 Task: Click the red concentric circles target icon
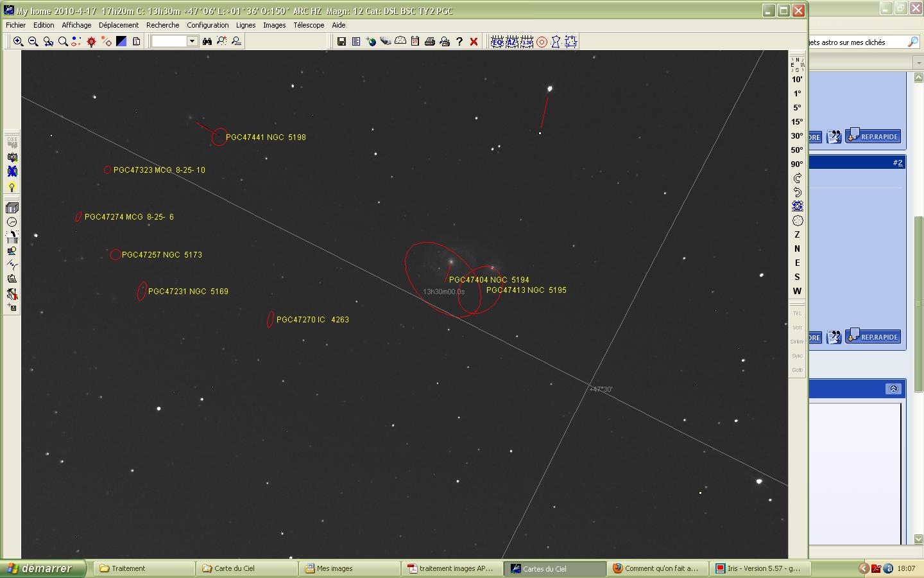click(x=542, y=42)
